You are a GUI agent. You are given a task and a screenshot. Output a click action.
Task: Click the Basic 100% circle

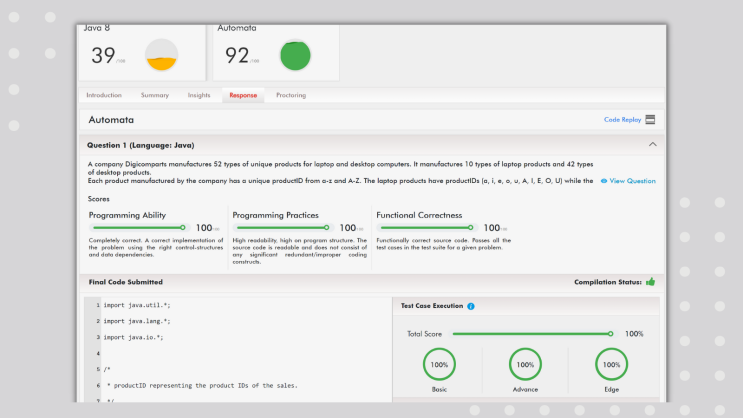tap(439, 364)
